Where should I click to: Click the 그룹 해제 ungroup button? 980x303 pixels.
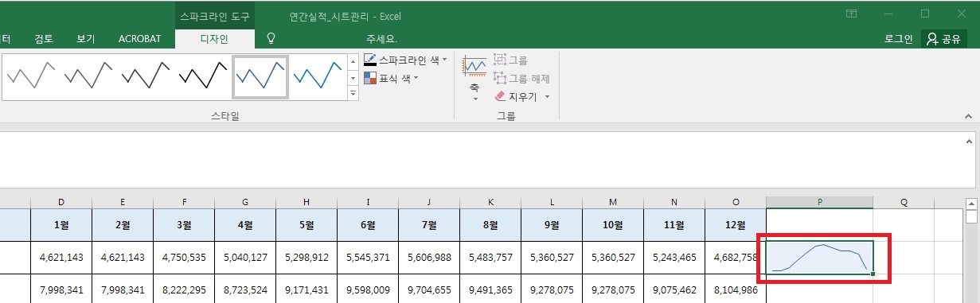[x=521, y=78]
